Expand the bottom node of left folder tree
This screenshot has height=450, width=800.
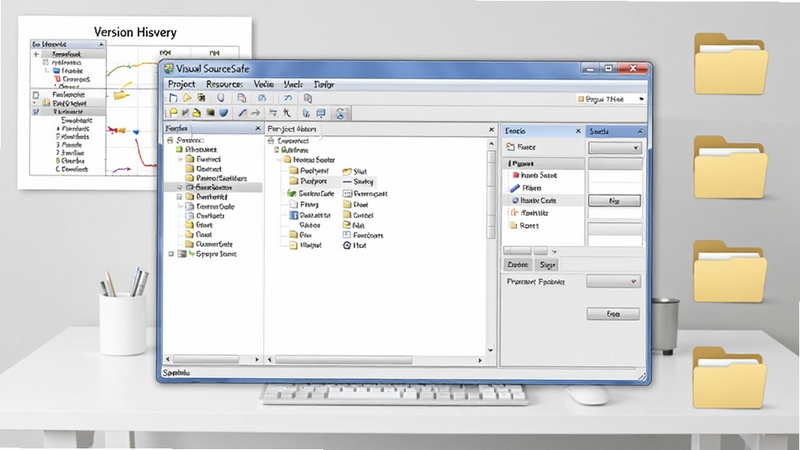tap(171, 254)
